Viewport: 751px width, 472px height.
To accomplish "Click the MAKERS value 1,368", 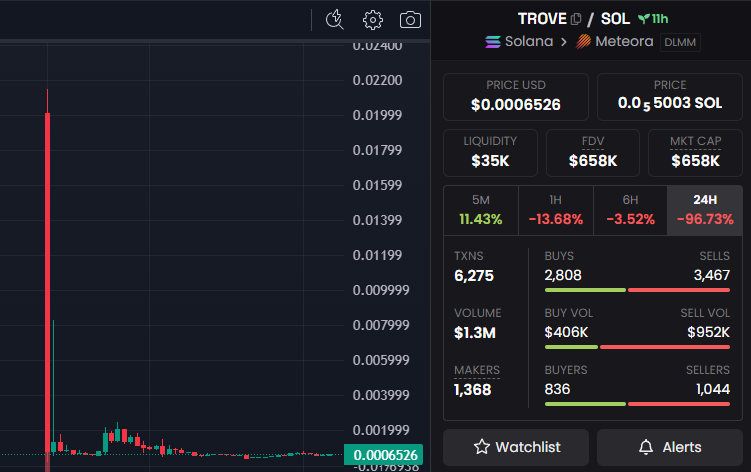I will click(472, 390).
